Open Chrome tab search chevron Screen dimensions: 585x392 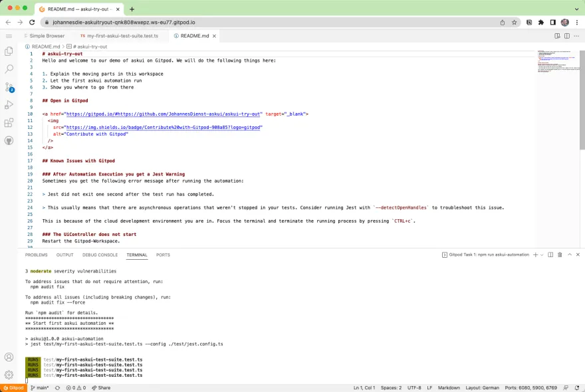tap(576, 9)
